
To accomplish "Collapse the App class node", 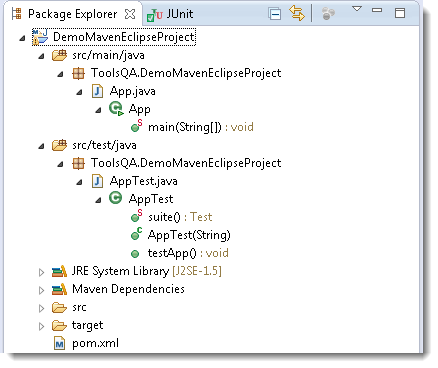I will point(98,110).
